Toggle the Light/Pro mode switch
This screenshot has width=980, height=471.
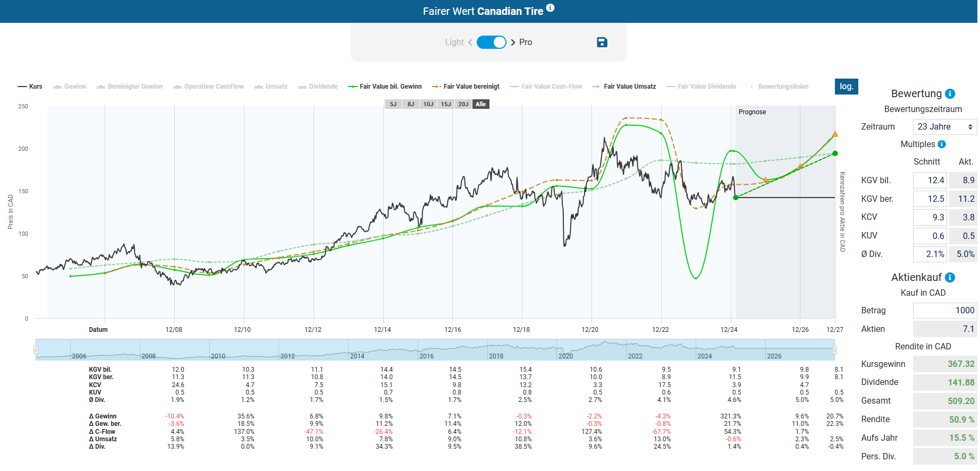(491, 42)
